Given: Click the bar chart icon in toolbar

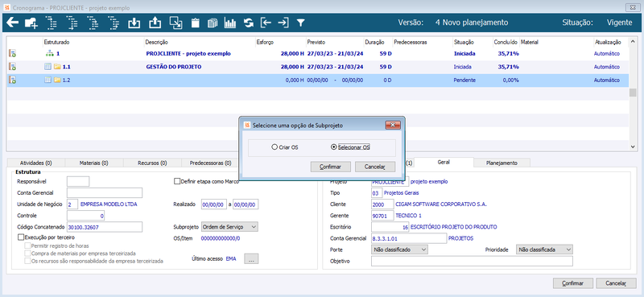Looking at the screenshot, I should point(230,23).
